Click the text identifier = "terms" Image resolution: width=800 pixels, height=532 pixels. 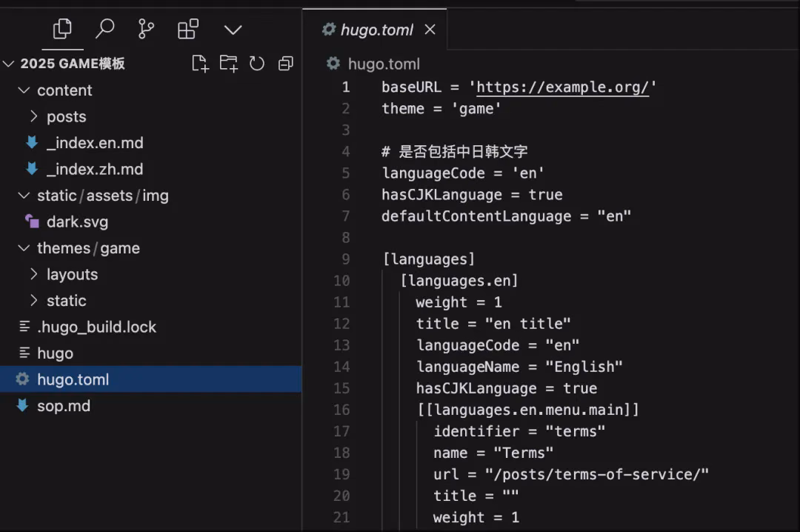[519, 431]
